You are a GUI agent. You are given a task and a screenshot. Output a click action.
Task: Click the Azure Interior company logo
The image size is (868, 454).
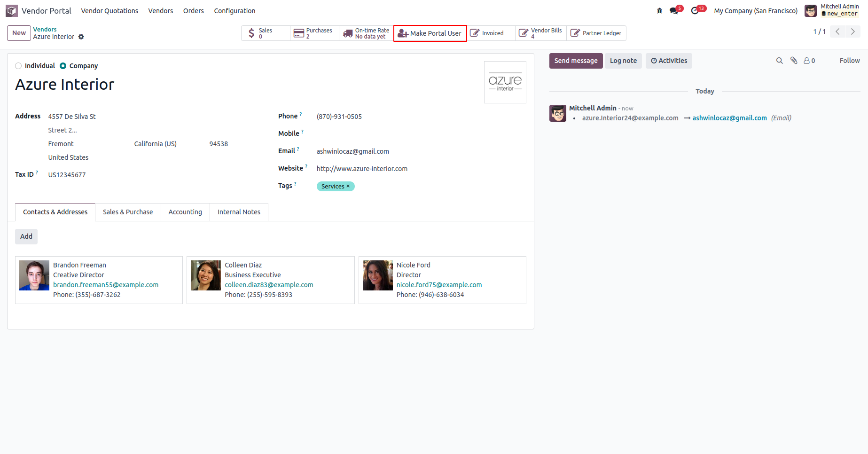coord(505,82)
